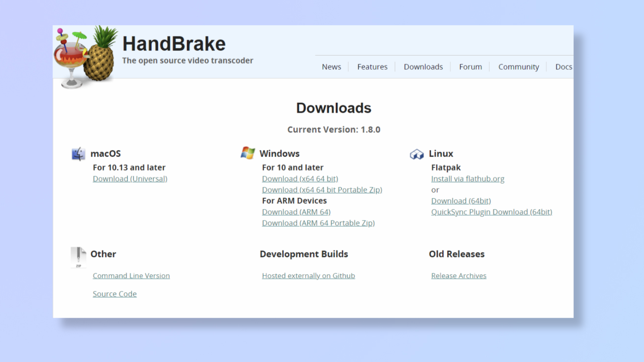Click the Other section heading

pos(103,254)
